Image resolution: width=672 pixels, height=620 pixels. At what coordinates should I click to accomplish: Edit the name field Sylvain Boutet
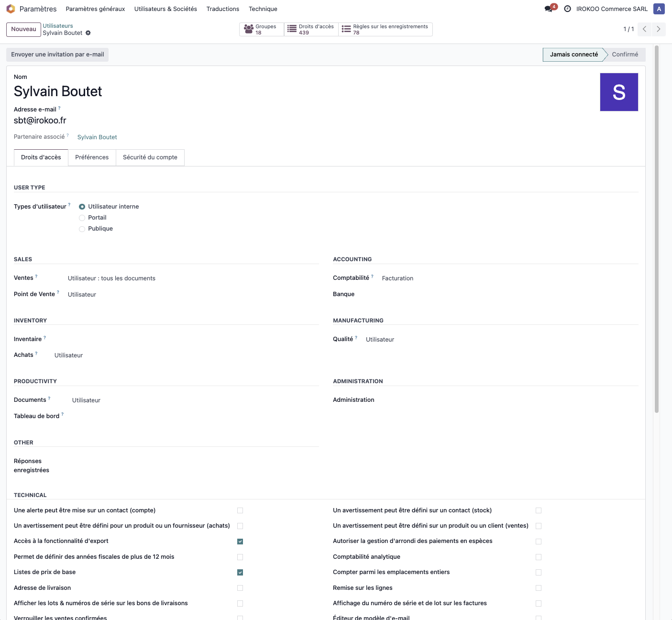click(57, 91)
